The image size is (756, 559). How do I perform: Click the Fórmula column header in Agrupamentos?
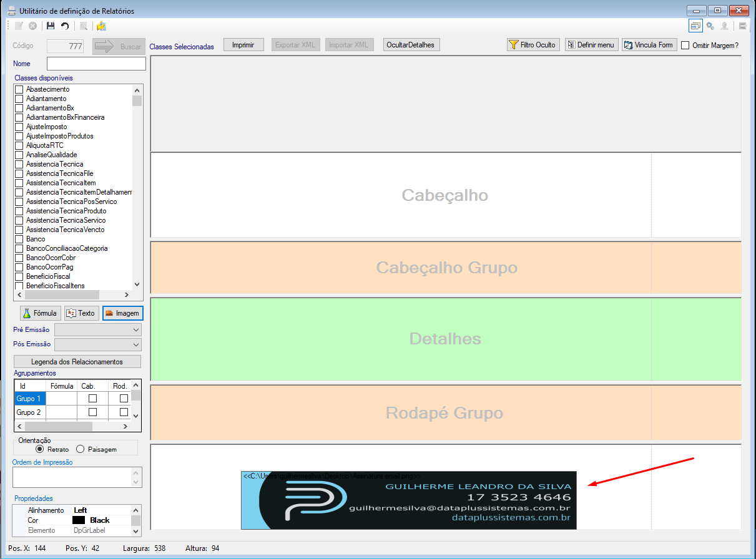62,386
